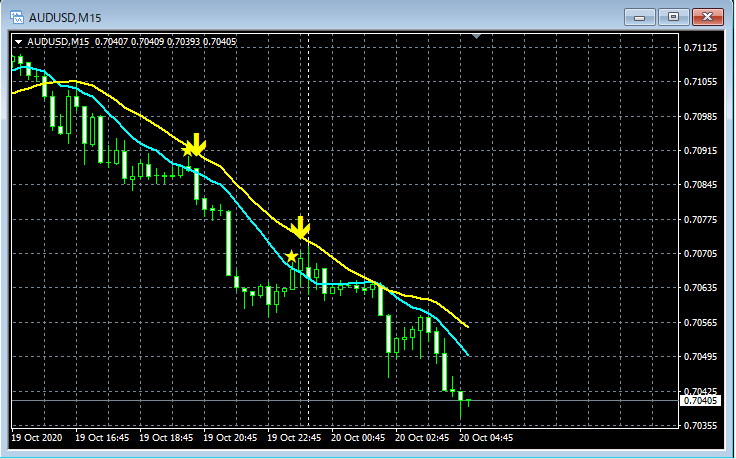Click the 20 Oct 04:45 time label

pos(486,437)
